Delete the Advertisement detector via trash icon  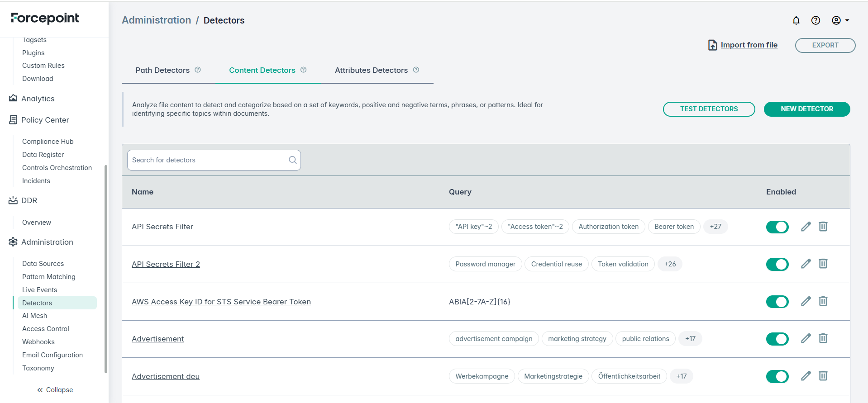click(823, 338)
